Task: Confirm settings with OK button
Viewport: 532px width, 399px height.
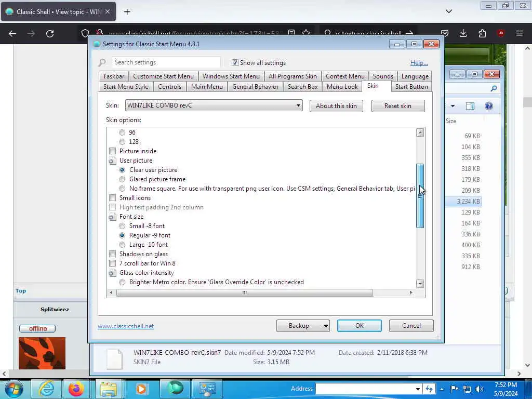Action: coord(360,326)
